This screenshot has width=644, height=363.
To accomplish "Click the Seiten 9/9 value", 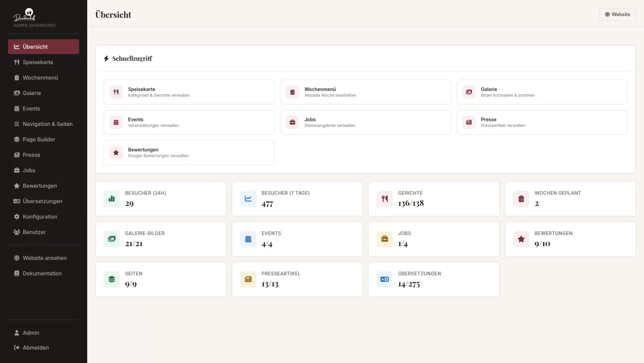I will 131,284.
